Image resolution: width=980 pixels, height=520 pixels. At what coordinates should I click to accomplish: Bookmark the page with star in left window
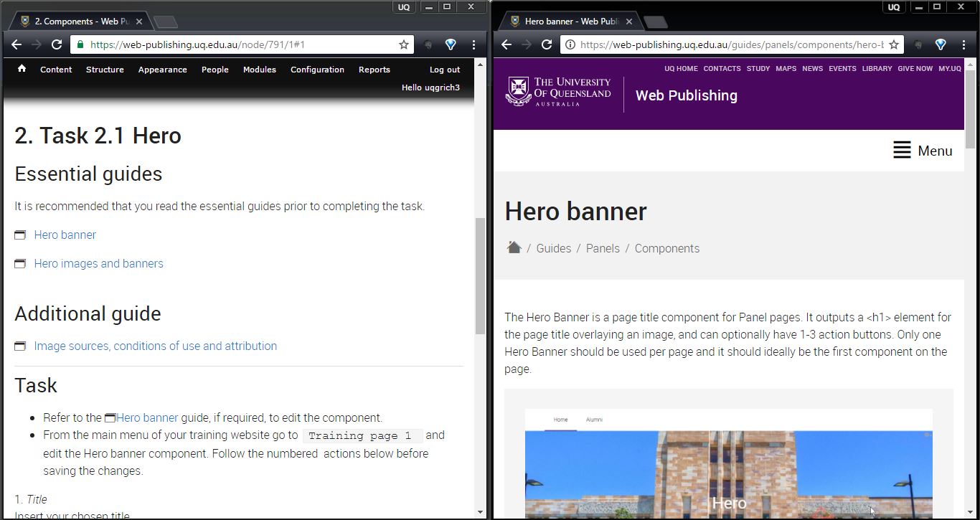point(404,44)
